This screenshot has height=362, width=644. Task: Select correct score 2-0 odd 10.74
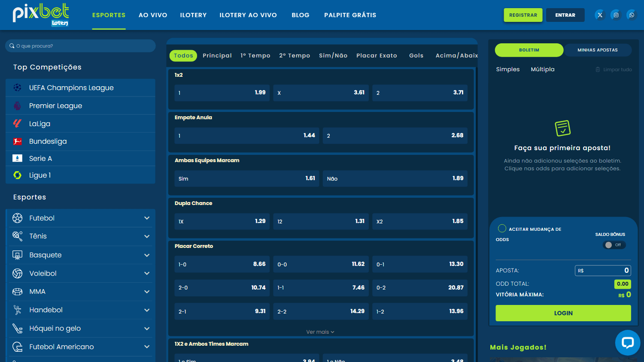[222, 288]
